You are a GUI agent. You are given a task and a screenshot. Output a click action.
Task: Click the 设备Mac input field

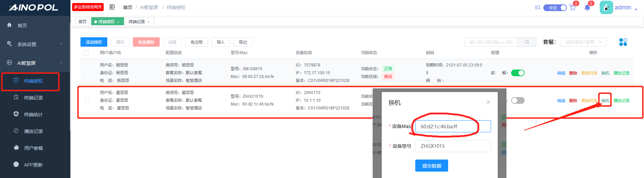click(453, 127)
